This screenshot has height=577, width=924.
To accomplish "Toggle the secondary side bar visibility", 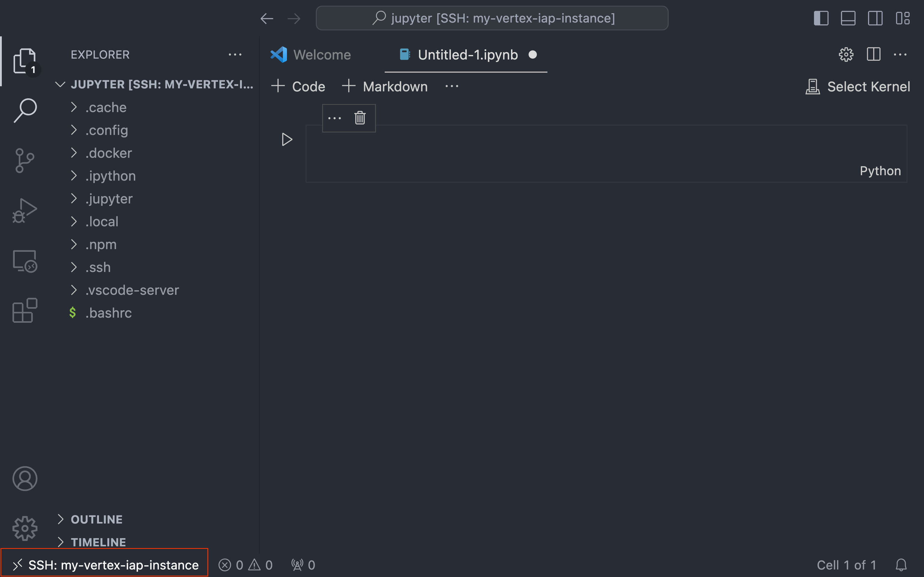I will point(875,18).
